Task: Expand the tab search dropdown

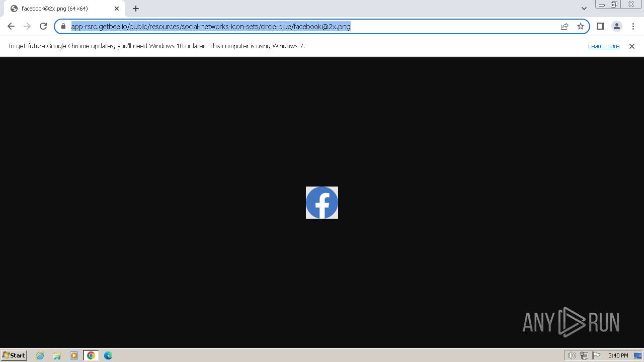Action: [584, 9]
